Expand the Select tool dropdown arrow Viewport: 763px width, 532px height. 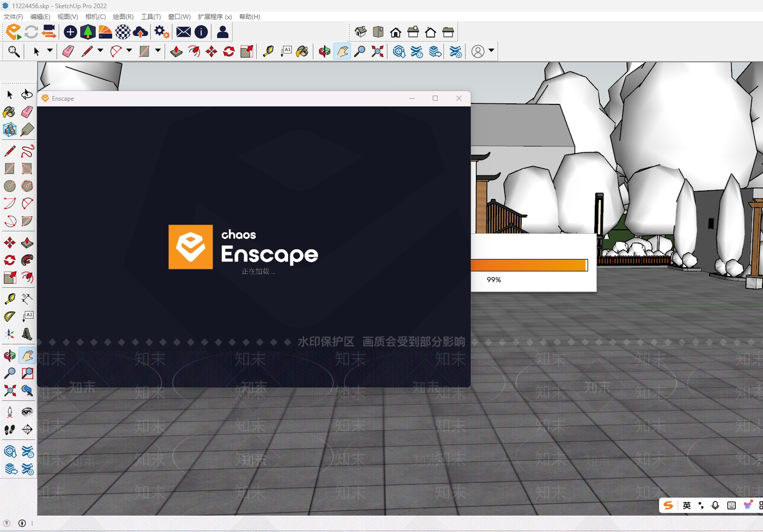pos(50,51)
